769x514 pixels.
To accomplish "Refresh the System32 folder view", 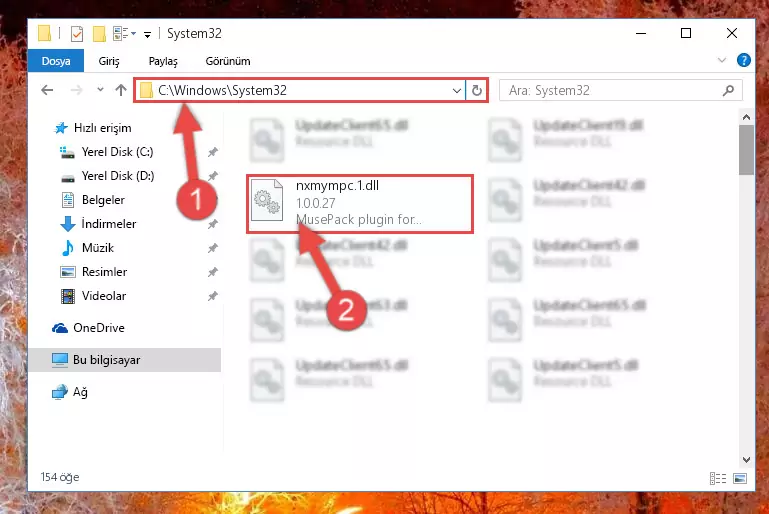I will tap(477, 91).
